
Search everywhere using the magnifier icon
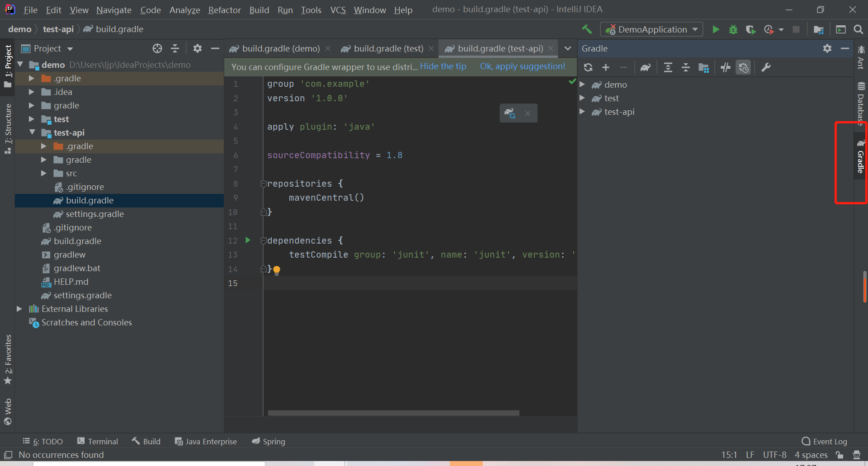click(x=858, y=29)
